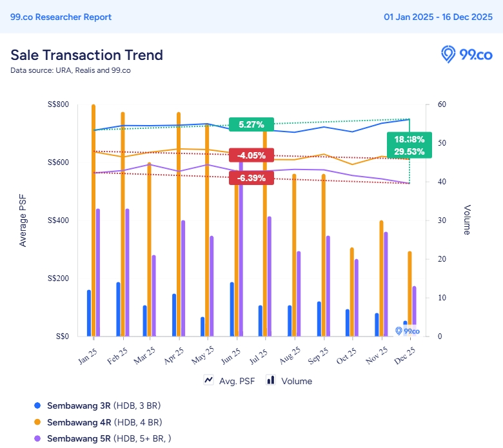Select the Jan 25 orange volume bar
Viewport: 503px width, 448px height.
coord(94,220)
